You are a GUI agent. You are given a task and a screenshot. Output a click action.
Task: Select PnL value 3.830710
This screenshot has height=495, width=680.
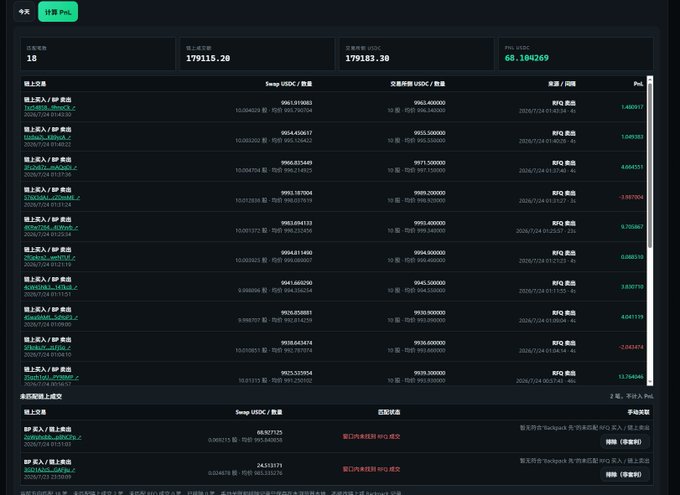[632, 287]
